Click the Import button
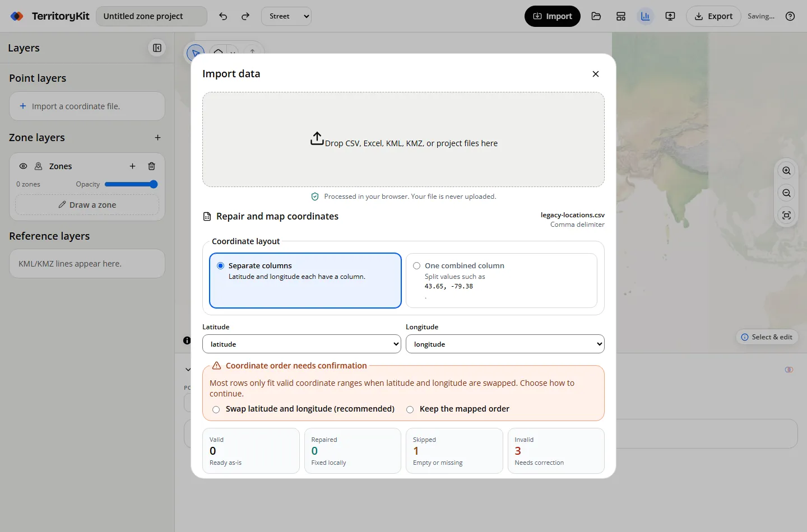 coord(553,16)
